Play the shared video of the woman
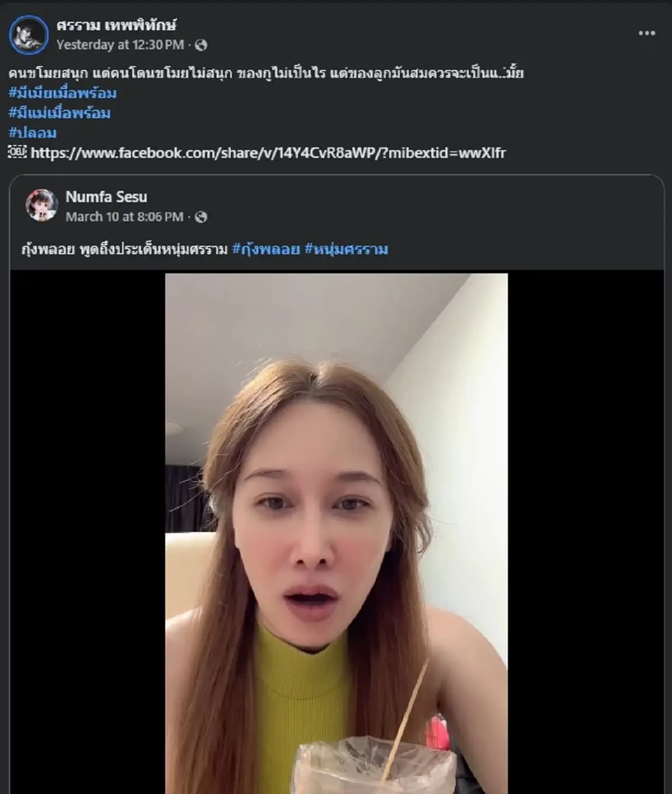 [336, 532]
